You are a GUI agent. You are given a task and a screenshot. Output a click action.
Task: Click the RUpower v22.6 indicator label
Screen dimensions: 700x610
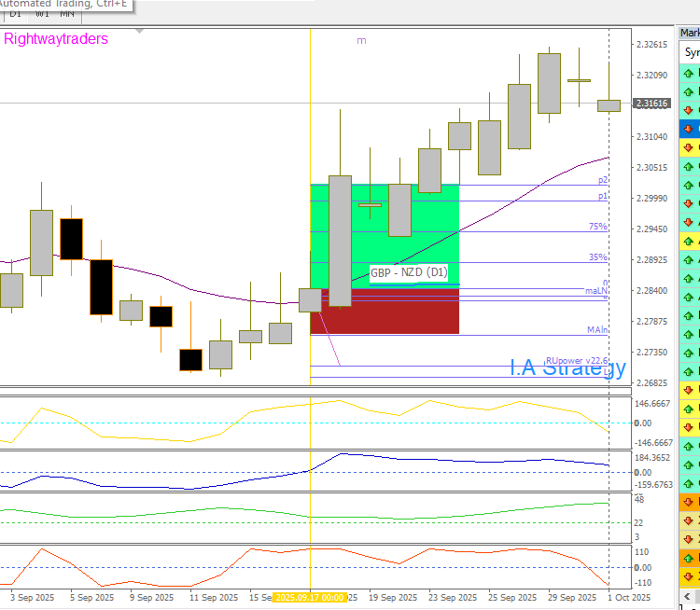[x=576, y=360]
